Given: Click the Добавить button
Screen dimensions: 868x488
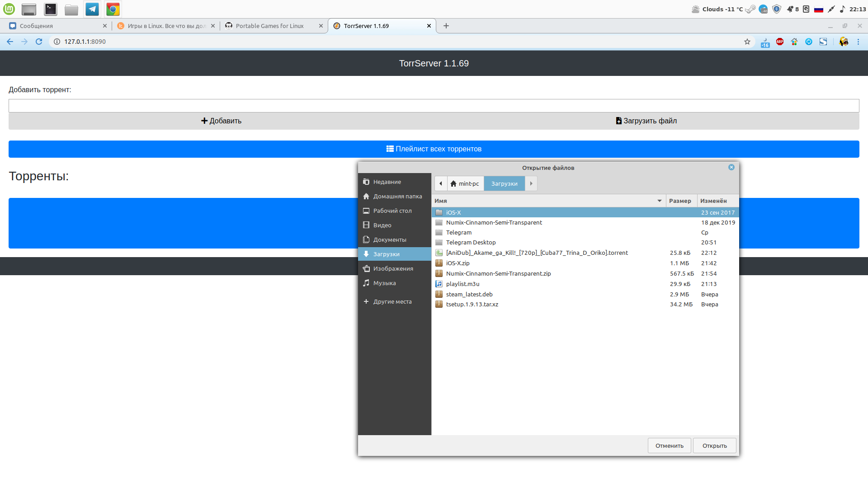Looking at the screenshot, I should coord(221,121).
